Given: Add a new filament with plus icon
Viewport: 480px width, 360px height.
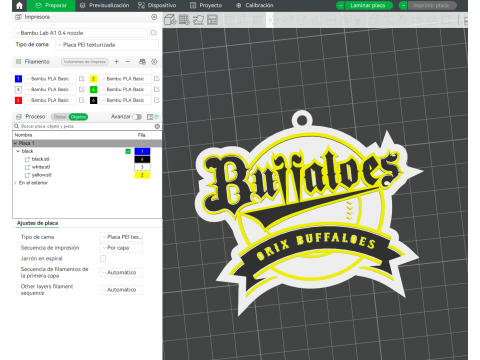Looking at the screenshot, I should 117,62.
